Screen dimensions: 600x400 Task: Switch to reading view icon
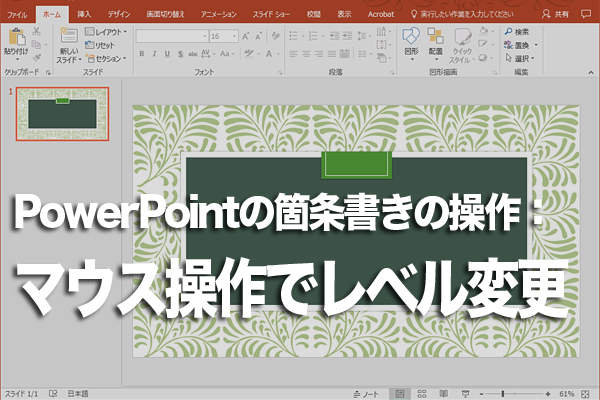(443, 394)
